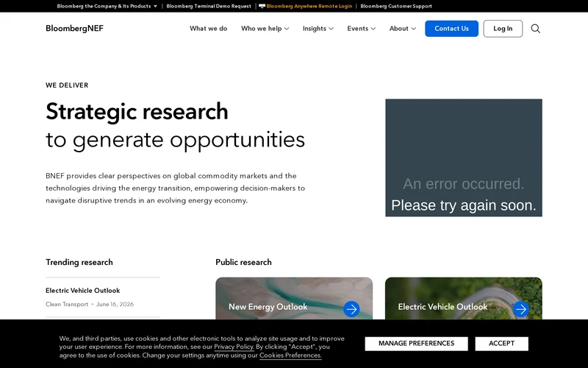This screenshot has height=368, width=588.
Task: Click the video panel showing error message
Action: [464, 158]
